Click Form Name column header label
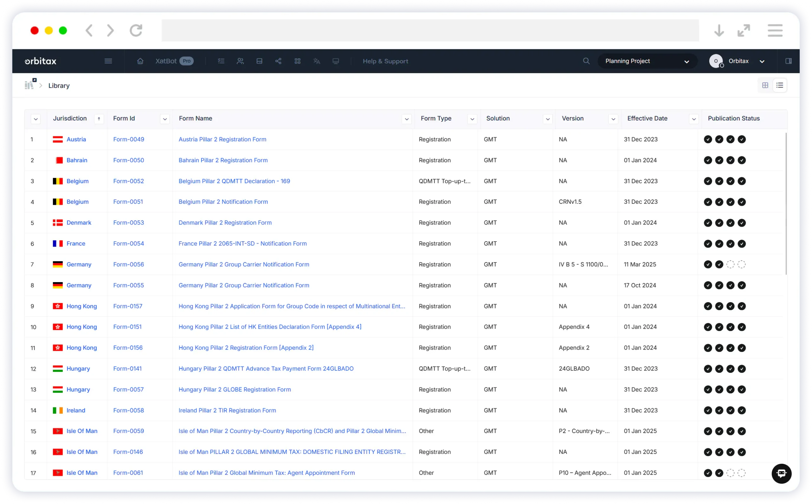Image resolution: width=812 pixels, height=504 pixels. [195, 118]
